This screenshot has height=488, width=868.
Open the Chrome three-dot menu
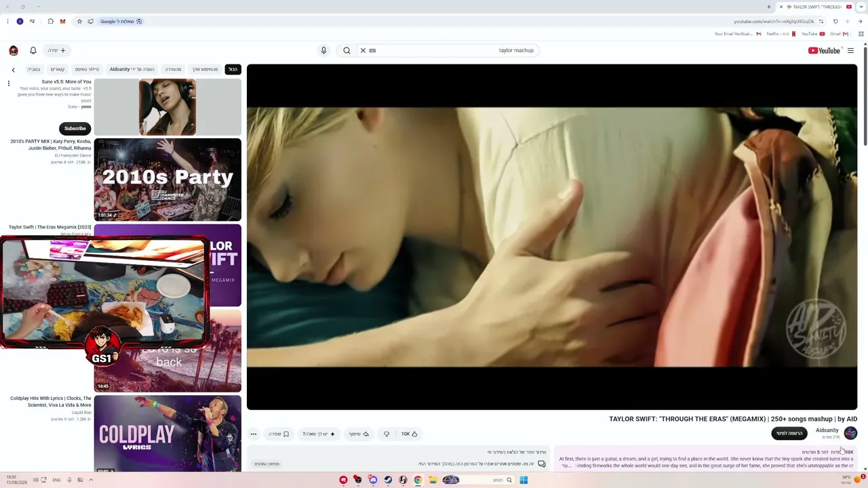pos(7,21)
